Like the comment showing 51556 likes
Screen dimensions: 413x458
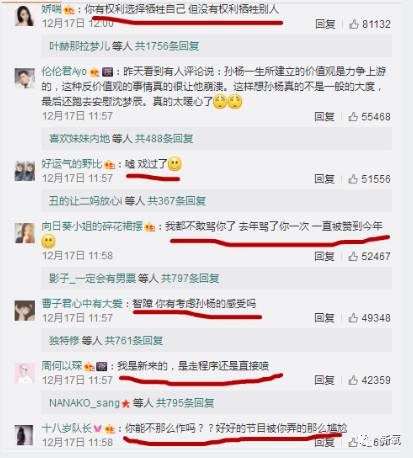(353, 179)
